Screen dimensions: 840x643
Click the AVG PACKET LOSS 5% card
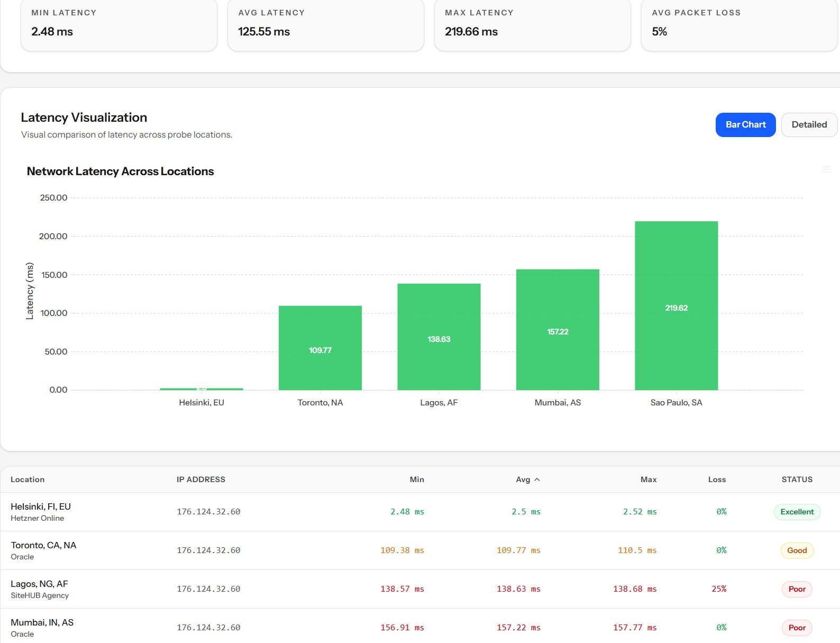739,25
